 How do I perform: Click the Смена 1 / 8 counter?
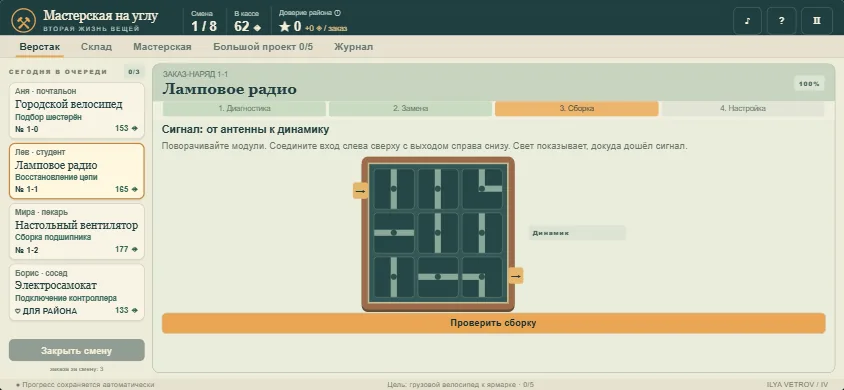tap(204, 20)
